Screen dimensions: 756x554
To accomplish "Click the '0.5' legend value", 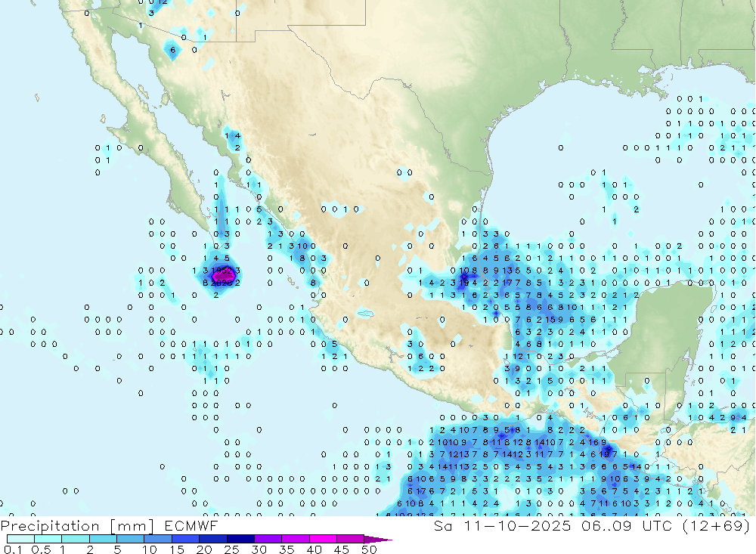I will (x=41, y=549).
